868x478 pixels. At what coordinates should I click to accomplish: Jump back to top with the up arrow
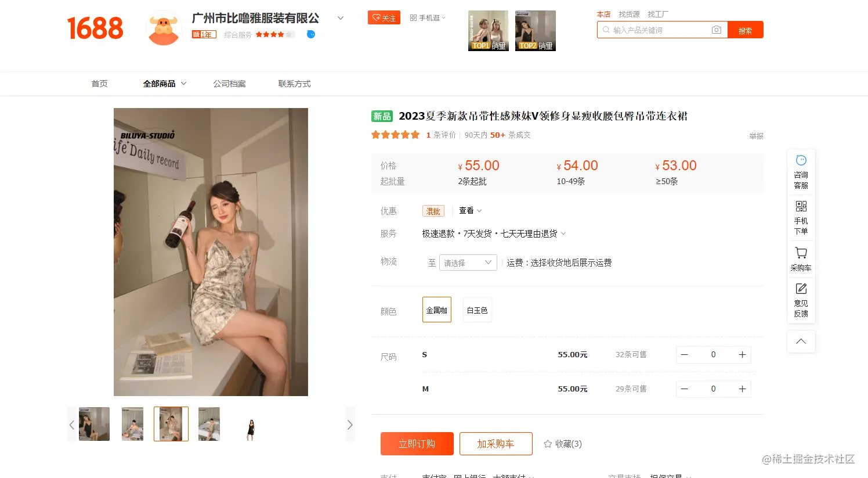(801, 342)
